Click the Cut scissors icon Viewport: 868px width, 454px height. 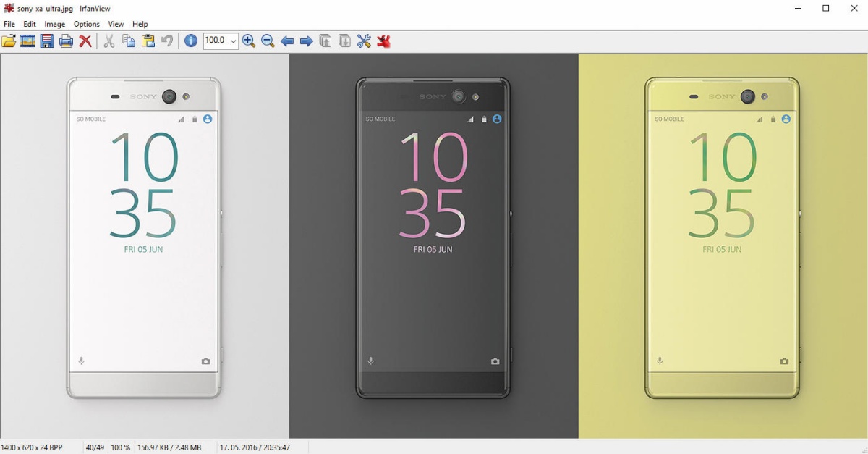point(109,41)
